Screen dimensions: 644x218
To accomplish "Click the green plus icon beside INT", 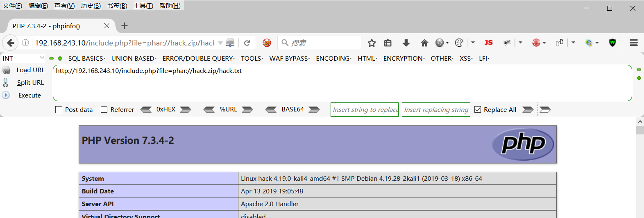I will coord(60,58).
